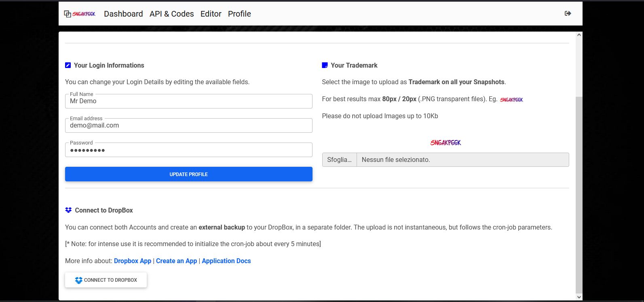The image size is (644, 302).
Task: Click the sticky note icon beside Your Trademark
Action: (x=325, y=65)
